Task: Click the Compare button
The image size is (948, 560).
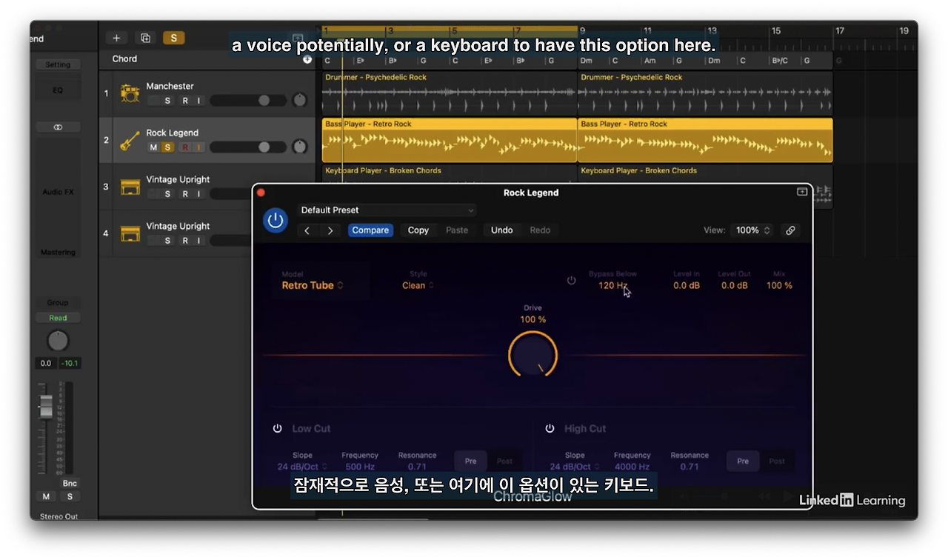Action: pyautogui.click(x=370, y=230)
